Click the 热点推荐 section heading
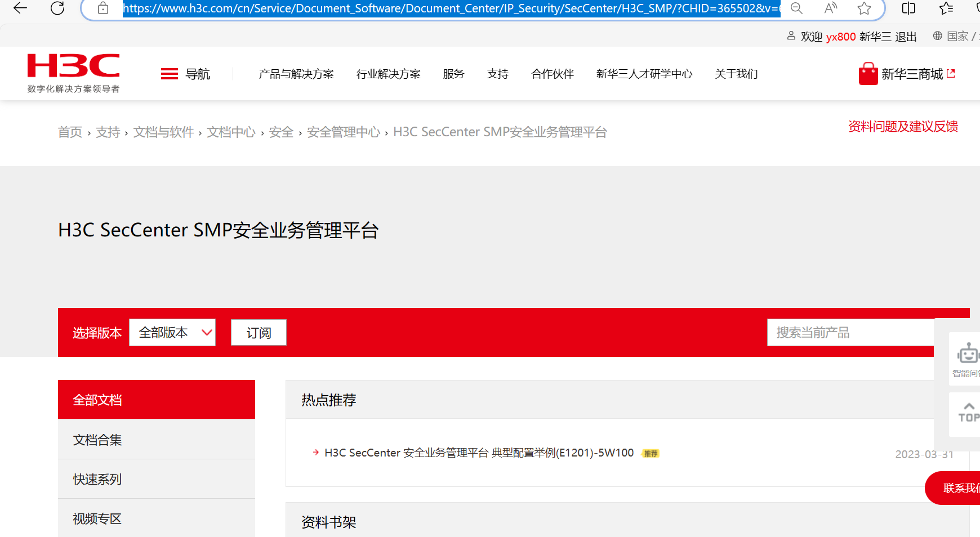This screenshot has width=980, height=537. coord(329,400)
